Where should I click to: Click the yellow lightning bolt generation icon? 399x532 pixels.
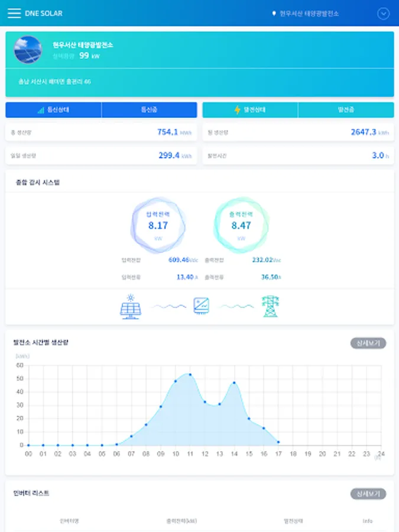[238, 109]
